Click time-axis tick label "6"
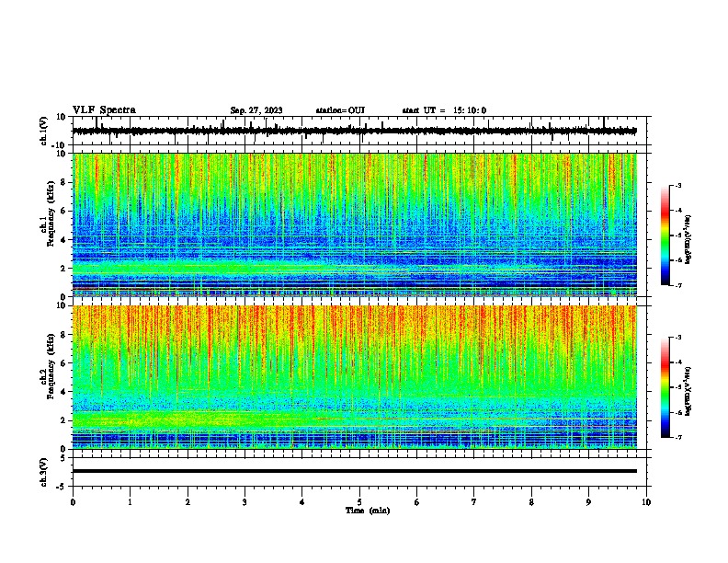This screenshot has width=728, height=563. click(x=417, y=502)
